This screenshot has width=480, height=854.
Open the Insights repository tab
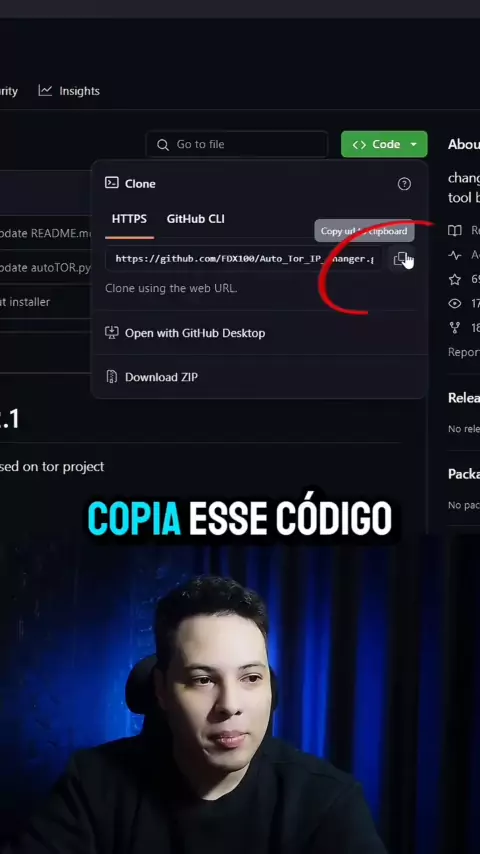[69, 91]
